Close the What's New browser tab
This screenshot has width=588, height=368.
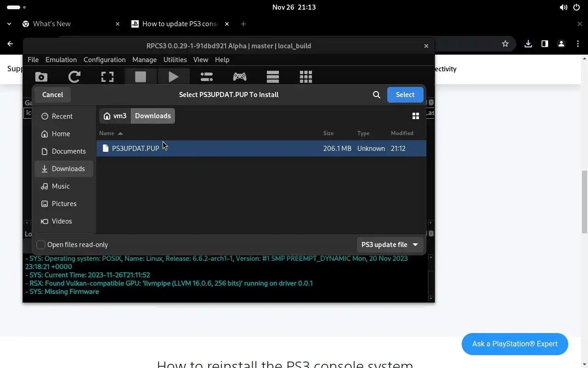click(x=118, y=24)
